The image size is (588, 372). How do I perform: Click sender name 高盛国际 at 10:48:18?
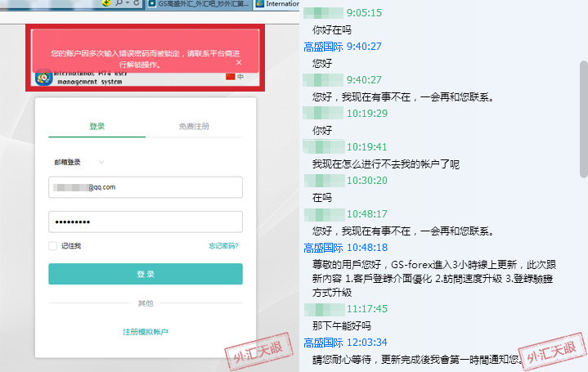click(x=323, y=248)
